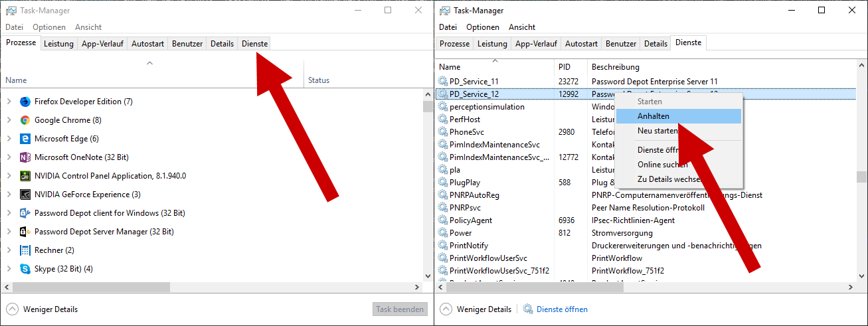
Task: Click the gear icon of PNRPAutoReg service
Action: point(443,195)
